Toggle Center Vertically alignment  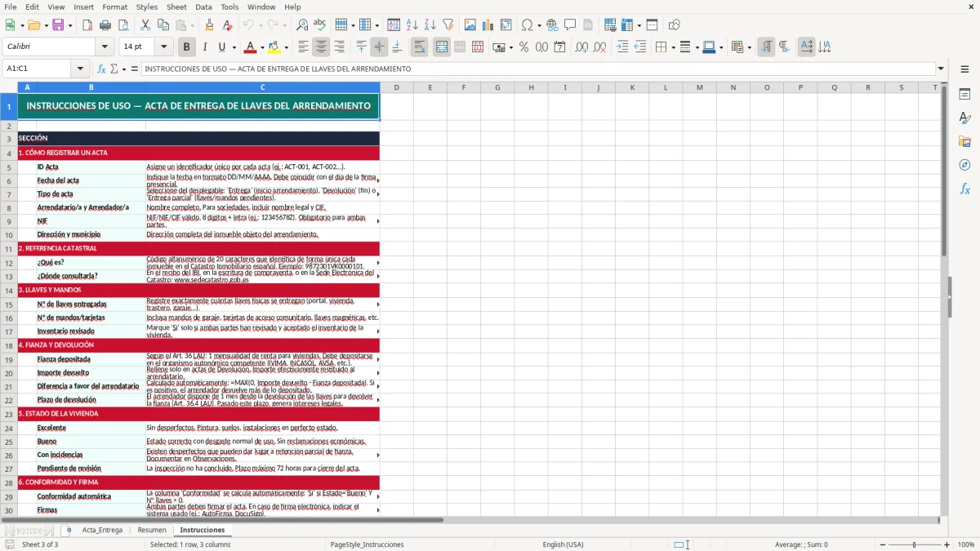coord(379,47)
